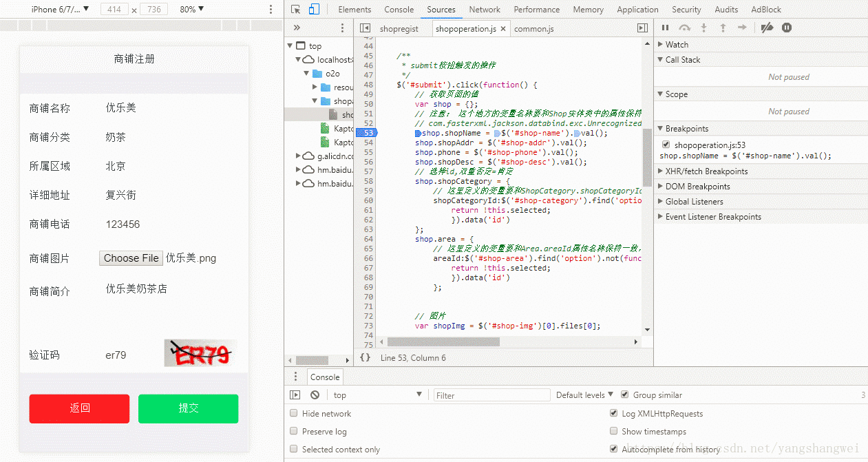
Task: Click the Choose File button
Action: pyautogui.click(x=131, y=258)
